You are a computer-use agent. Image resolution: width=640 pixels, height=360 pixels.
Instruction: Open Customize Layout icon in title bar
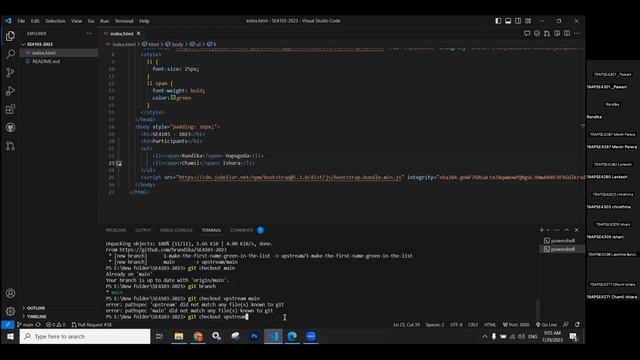tap(528, 21)
